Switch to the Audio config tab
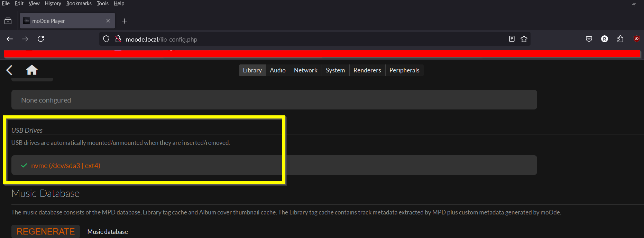The image size is (644, 238). pyautogui.click(x=278, y=70)
